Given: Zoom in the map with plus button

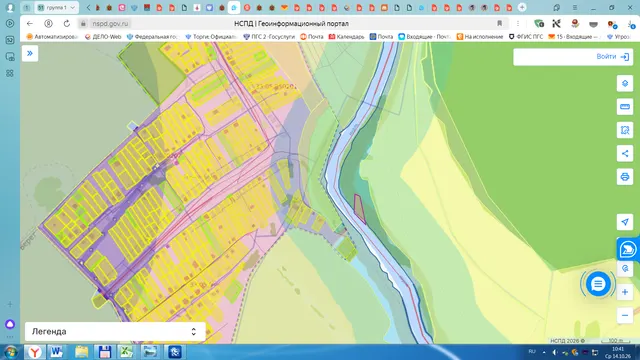Looking at the screenshot, I should (624, 292).
